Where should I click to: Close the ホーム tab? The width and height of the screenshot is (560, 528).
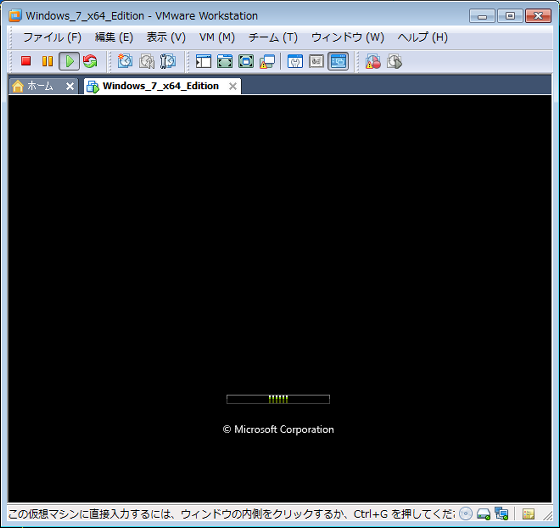point(70,86)
